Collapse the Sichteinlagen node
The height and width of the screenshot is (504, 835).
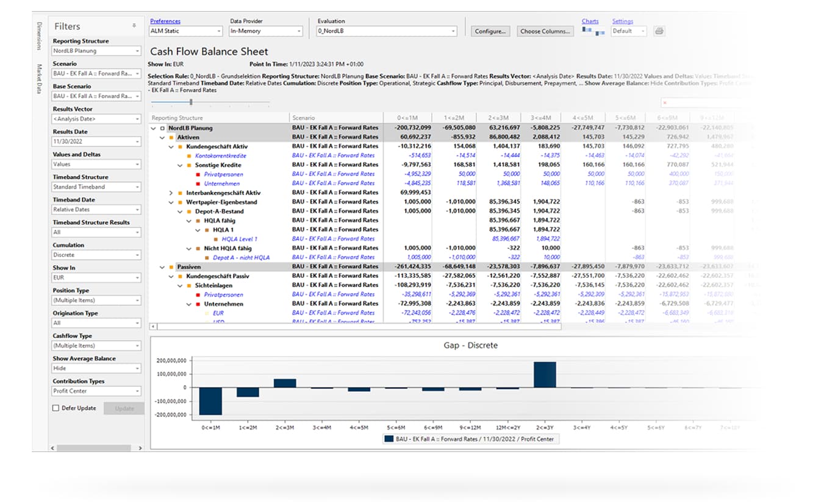(x=180, y=285)
